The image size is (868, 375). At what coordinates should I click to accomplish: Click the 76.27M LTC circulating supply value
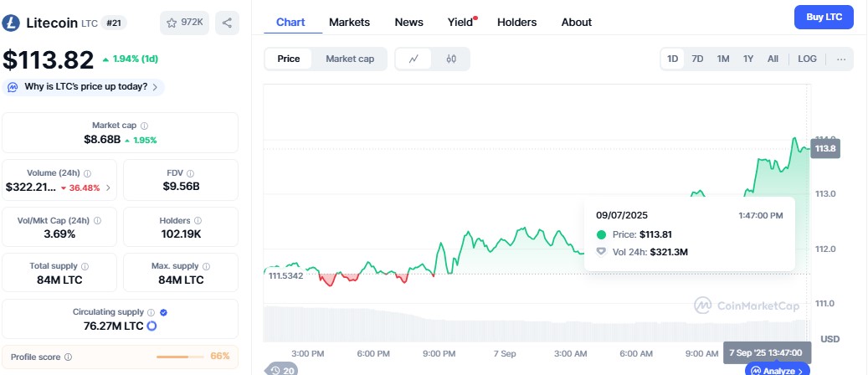114,326
